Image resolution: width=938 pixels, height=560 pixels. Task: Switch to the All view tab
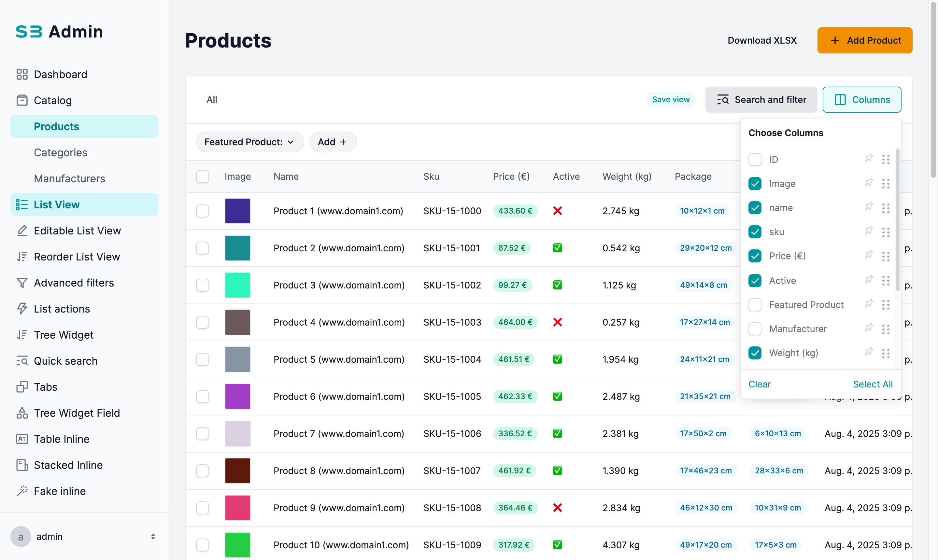[212, 100]
